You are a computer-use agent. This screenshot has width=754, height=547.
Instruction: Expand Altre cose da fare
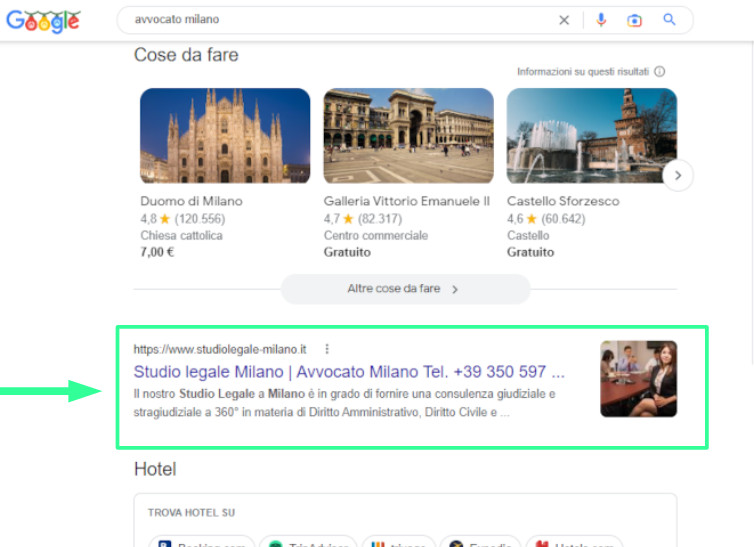point(406,289)
